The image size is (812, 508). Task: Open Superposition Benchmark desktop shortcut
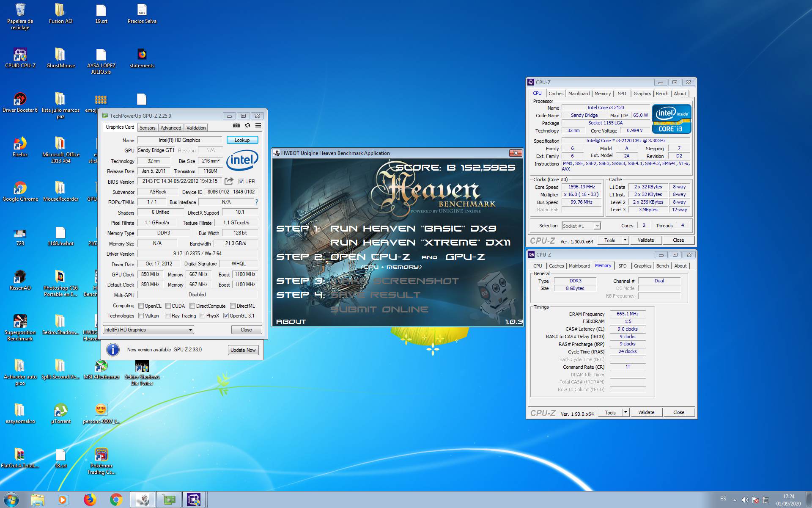pos(20,327)
